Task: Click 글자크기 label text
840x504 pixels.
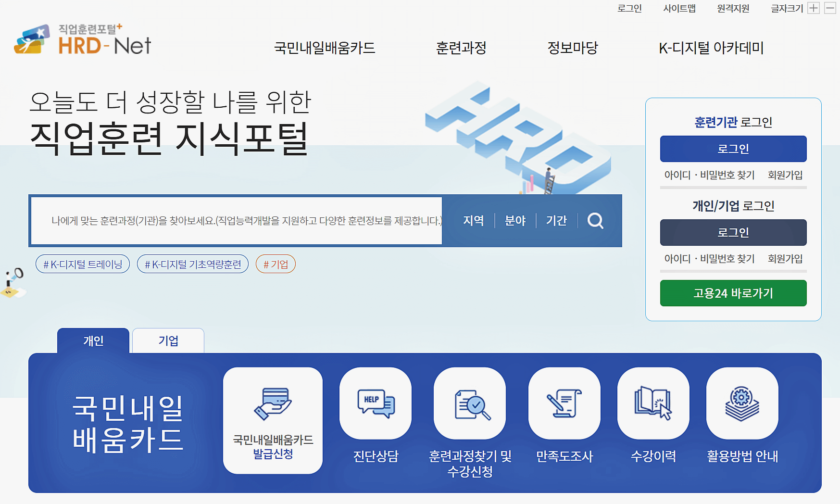Action: [787, 8]
